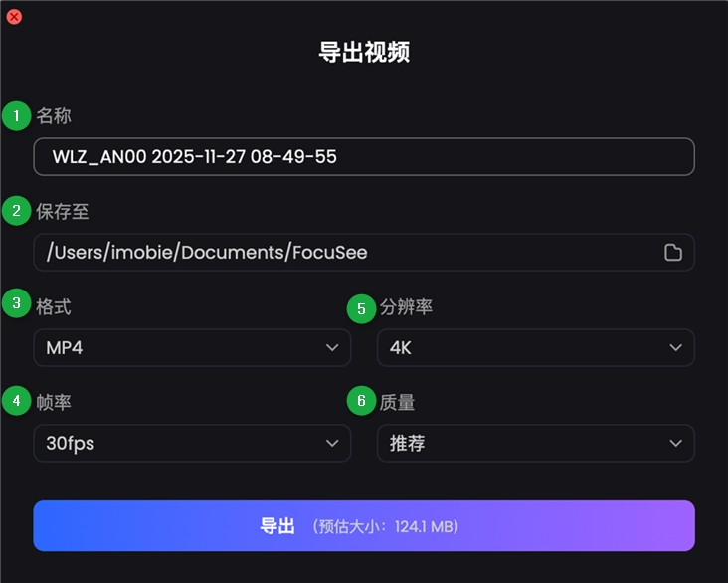The height and width of the screenshot is (583, 728).
Task: Open the 30fps frame rate dropdown
Action: [192, 443]
